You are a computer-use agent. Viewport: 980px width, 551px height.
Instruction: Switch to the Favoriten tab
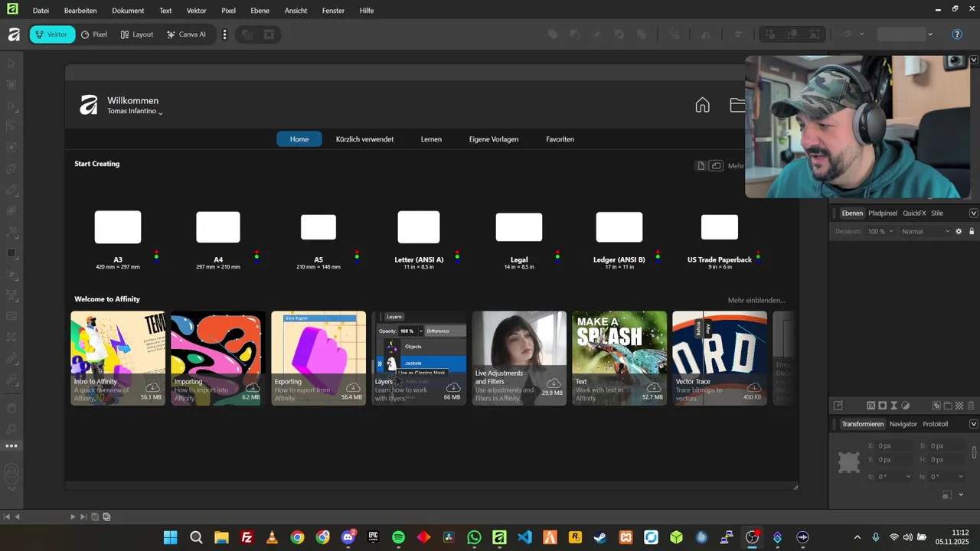560,139
